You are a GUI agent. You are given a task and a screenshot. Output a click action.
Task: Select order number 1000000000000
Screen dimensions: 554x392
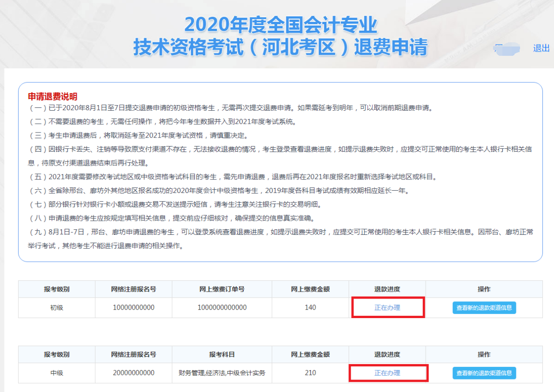coord(222,307)
